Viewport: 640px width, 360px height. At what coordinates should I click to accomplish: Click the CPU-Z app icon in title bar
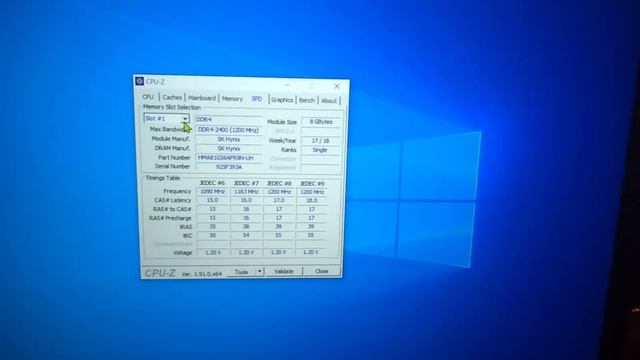click(140, 81)
